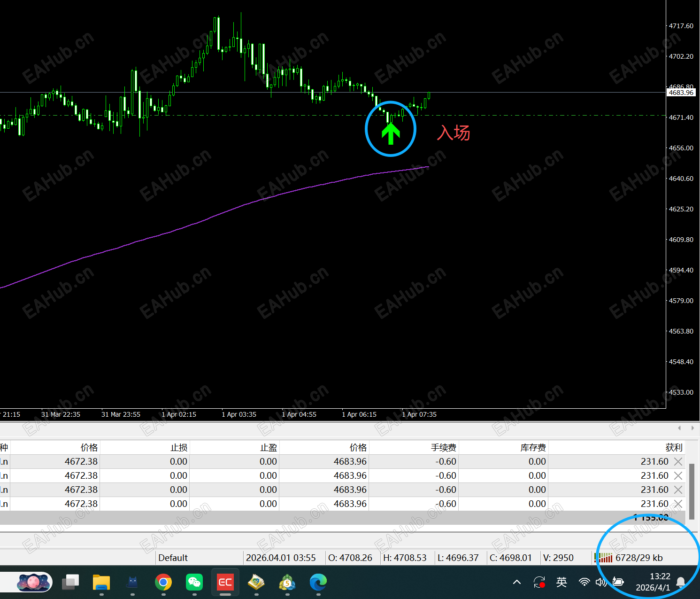Click the connection status bars icon

[603, 558]
